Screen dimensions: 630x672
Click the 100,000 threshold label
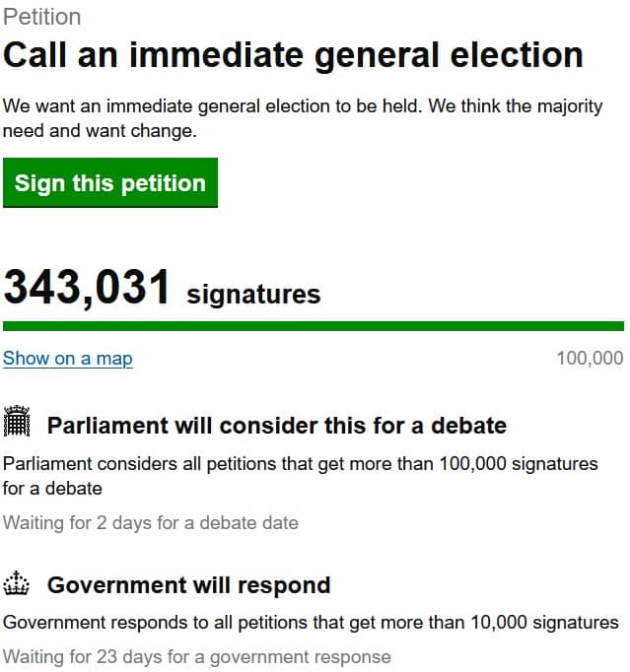[590, 359]
